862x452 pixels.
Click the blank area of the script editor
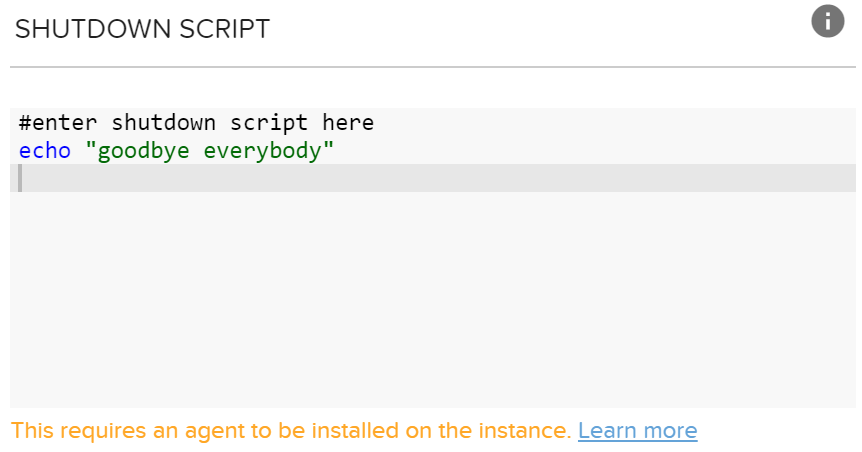[430, 300]
